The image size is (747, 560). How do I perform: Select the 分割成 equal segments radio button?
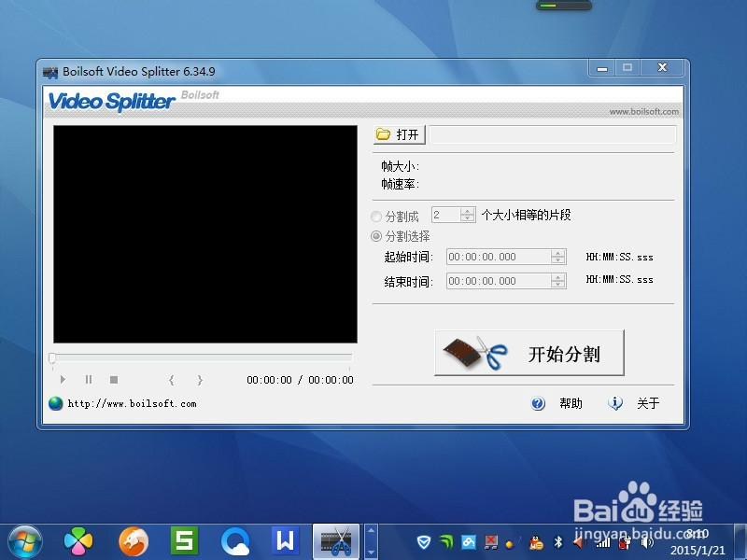click(376, 217)
